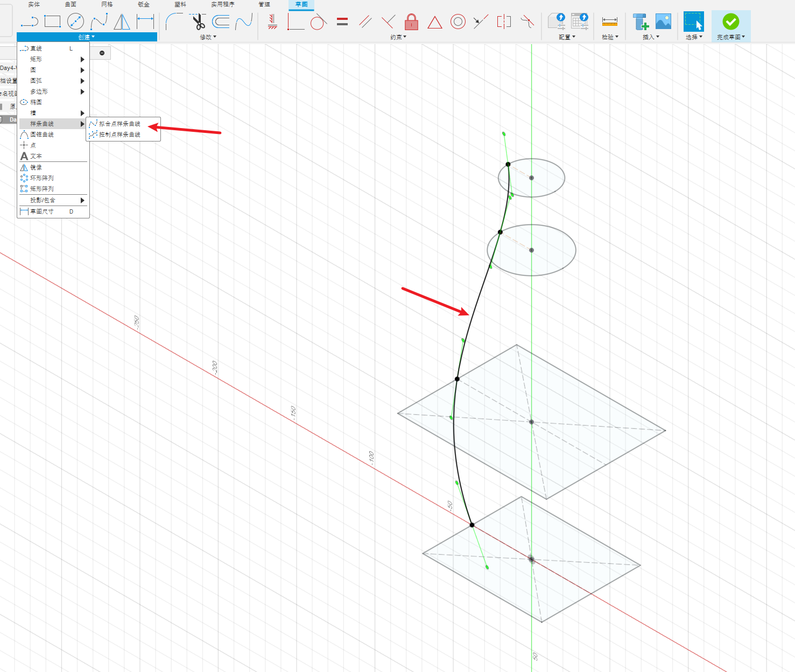This screenshot has height=672, width=795.
Task: Click the green Finish Sketch checkmark
Action: (730, 22)
